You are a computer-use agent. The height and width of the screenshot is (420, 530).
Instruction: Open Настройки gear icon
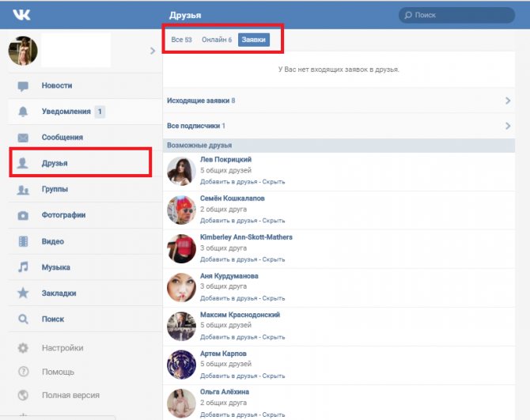23,348
